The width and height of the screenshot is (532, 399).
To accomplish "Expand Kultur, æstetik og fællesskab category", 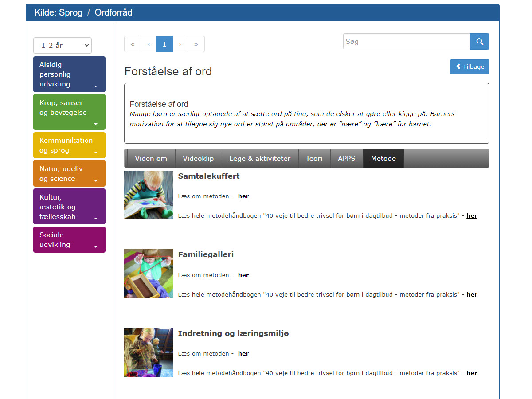I will point(69,207).
